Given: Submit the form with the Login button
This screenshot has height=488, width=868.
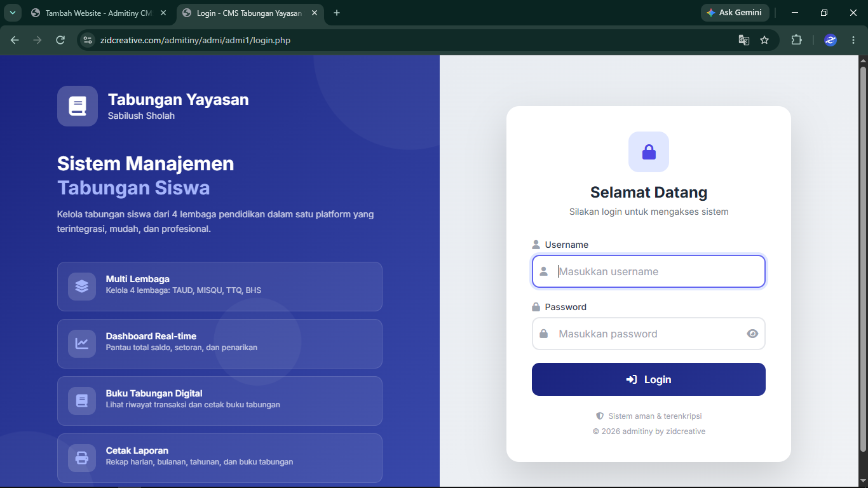Looking at the screenshot, I should [649, 379].
